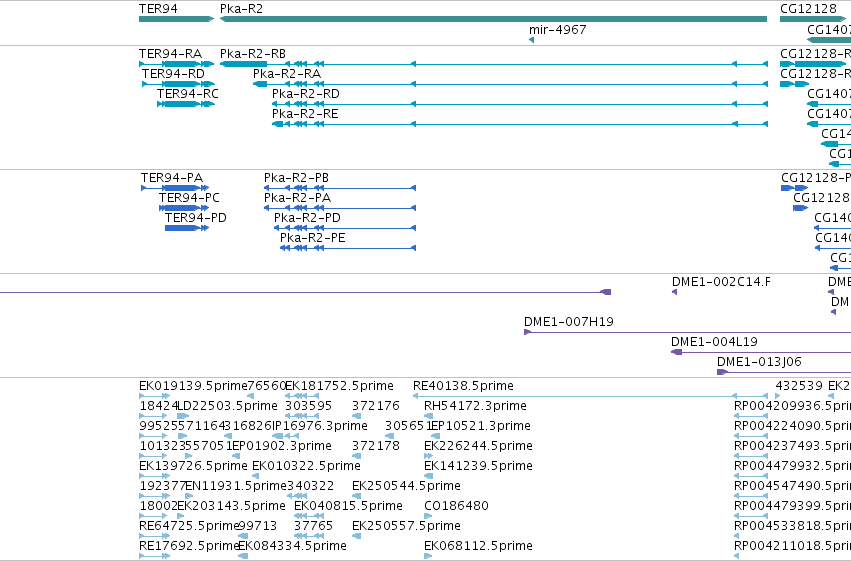Click the DME1-004L19 clone label
This screenshot has width=851, height=561.
click(714, 342)
